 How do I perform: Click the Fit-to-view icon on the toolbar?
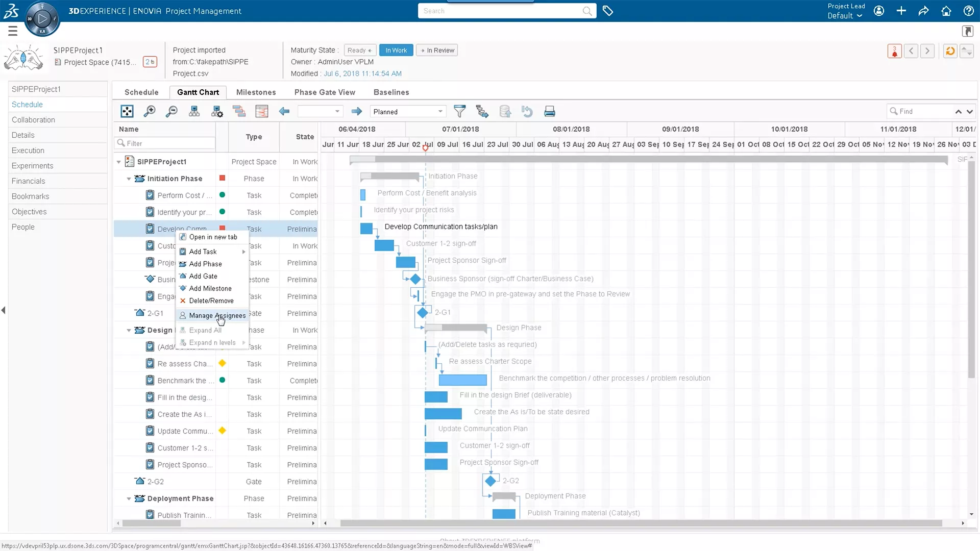pos(127,111)
